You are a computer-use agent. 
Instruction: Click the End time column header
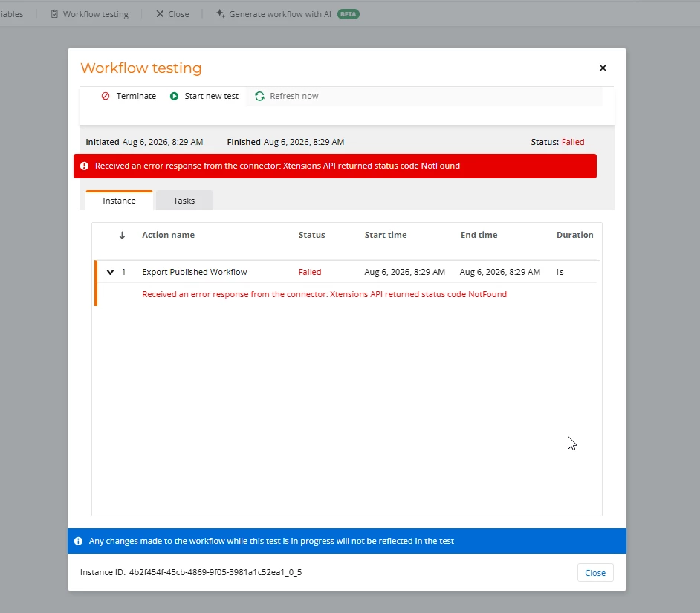[479, 235]
